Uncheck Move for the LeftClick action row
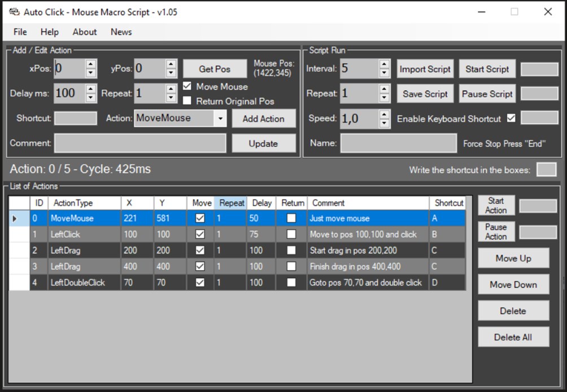Viewport: 567px width, 392px height. coord(200,234)
